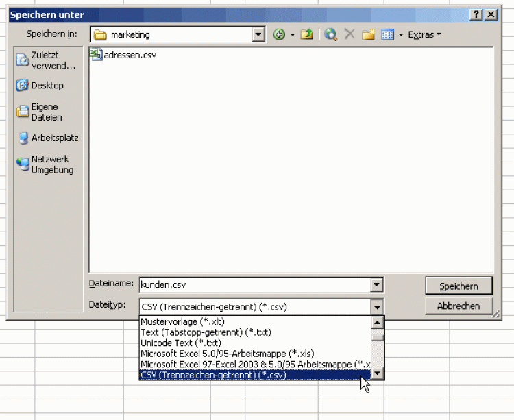The height and width of the screenshot is (420, 514).
Task: Go to Desktop in the places bar
Action: pos(45,86)
